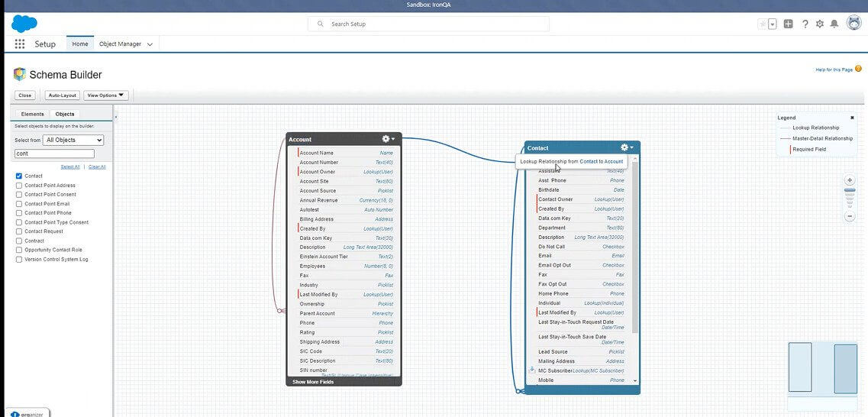
Task: Enable the Contract checkbox
Action: coord(19,241)
